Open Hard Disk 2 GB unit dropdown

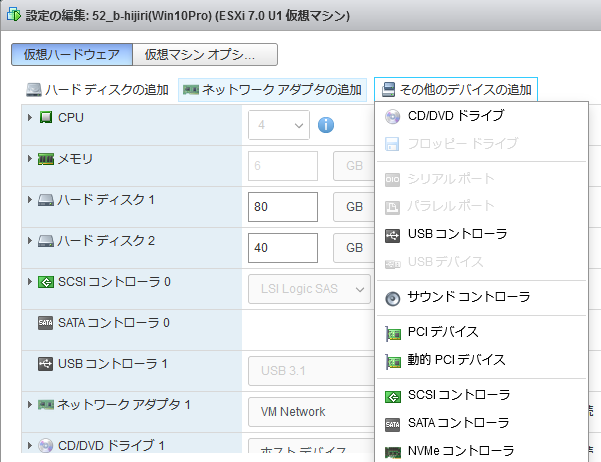(x=354, y=248)
